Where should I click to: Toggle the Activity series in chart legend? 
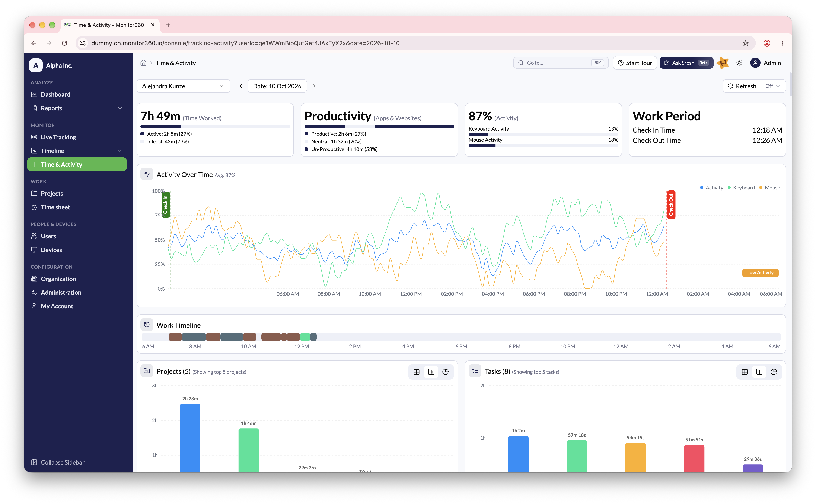(x=711, y=188)
